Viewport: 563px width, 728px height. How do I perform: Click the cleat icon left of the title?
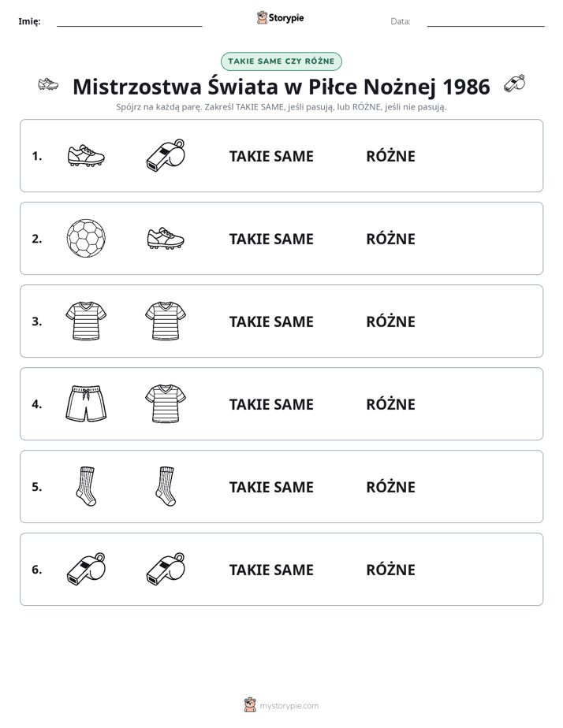[x=48, y=84]
